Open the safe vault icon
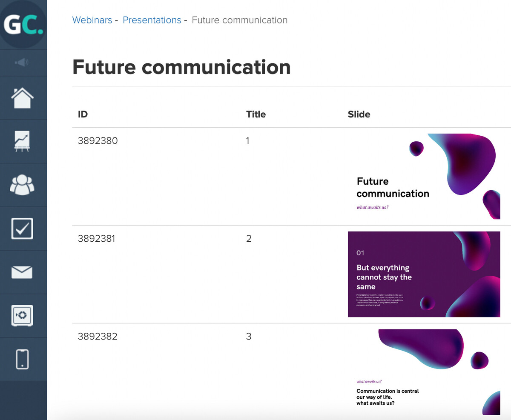The width and height of the screenshot is (511, 420). point(22,316)
